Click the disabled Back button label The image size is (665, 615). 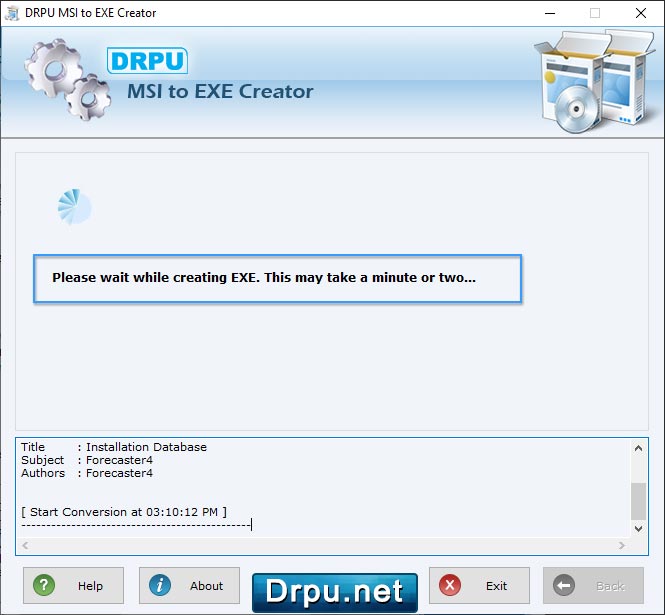(x=610, y=586)
